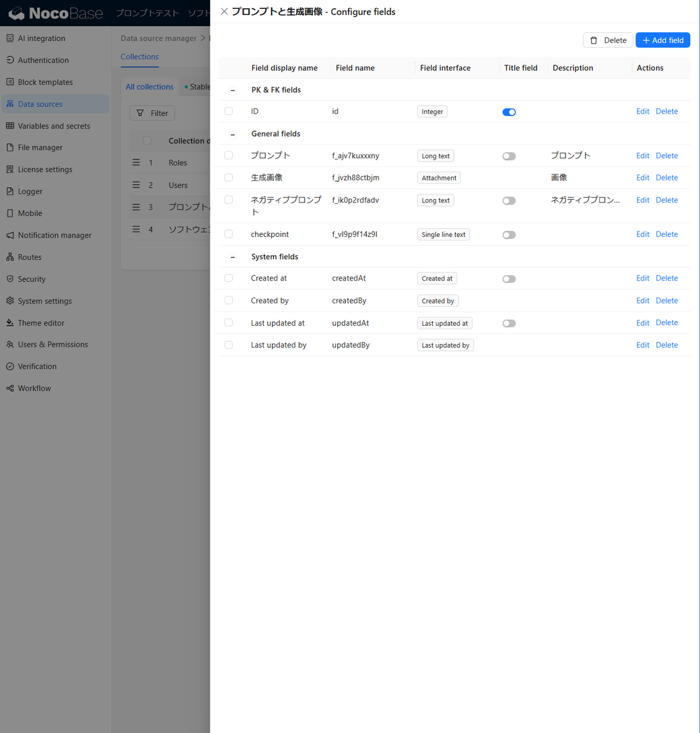Click the NocoBase logo
Screen dimensions: 700x733
point(55,13)
